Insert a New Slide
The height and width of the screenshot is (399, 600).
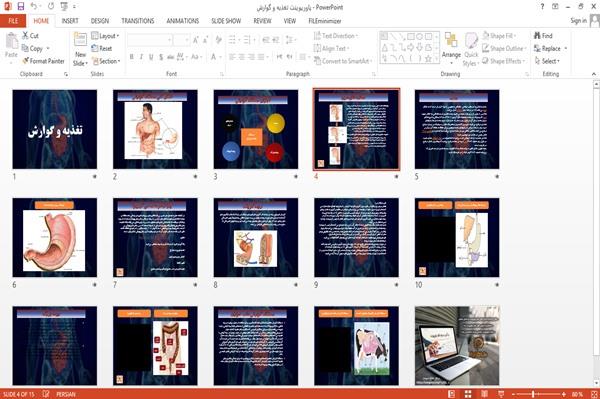80,50
